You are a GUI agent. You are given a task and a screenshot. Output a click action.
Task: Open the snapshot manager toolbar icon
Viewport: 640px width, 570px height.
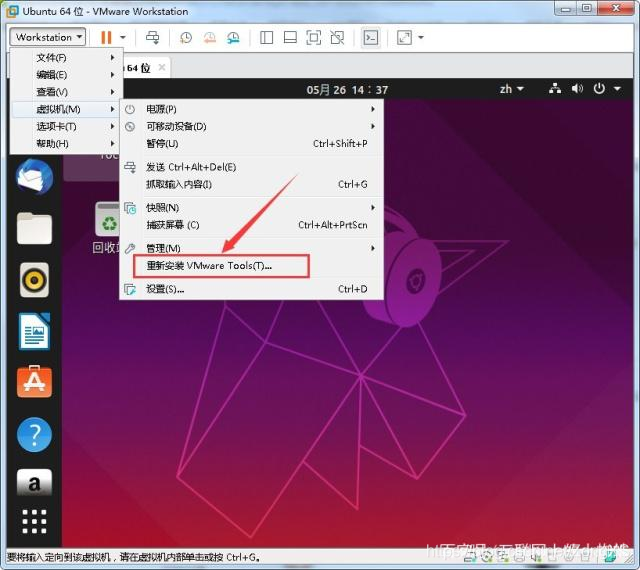point(233,38)
